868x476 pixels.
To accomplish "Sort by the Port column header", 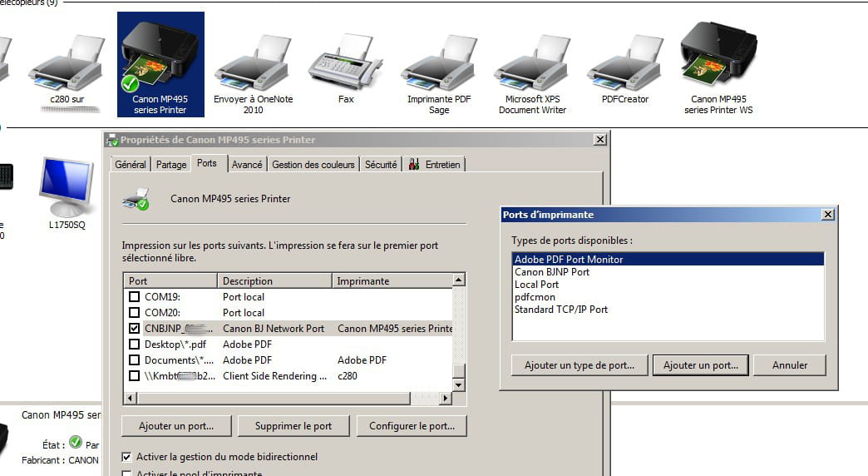I will click(170, 280).
